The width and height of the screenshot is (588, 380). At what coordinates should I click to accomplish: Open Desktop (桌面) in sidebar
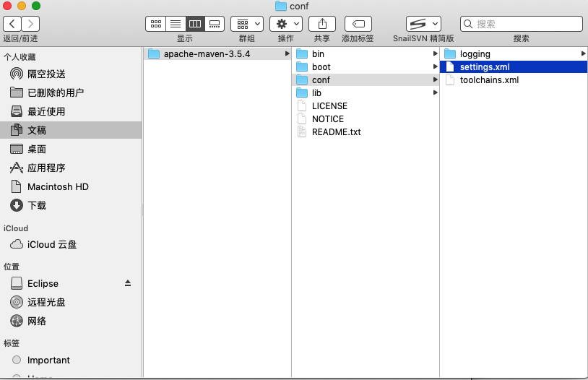tap(72, 149)
